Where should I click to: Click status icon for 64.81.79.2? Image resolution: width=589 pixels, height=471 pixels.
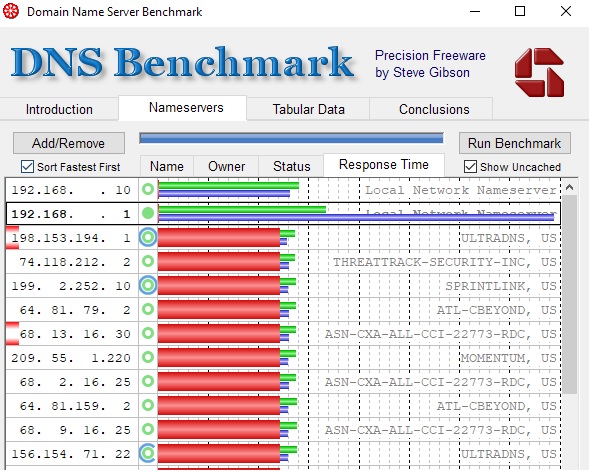[148, 309]
